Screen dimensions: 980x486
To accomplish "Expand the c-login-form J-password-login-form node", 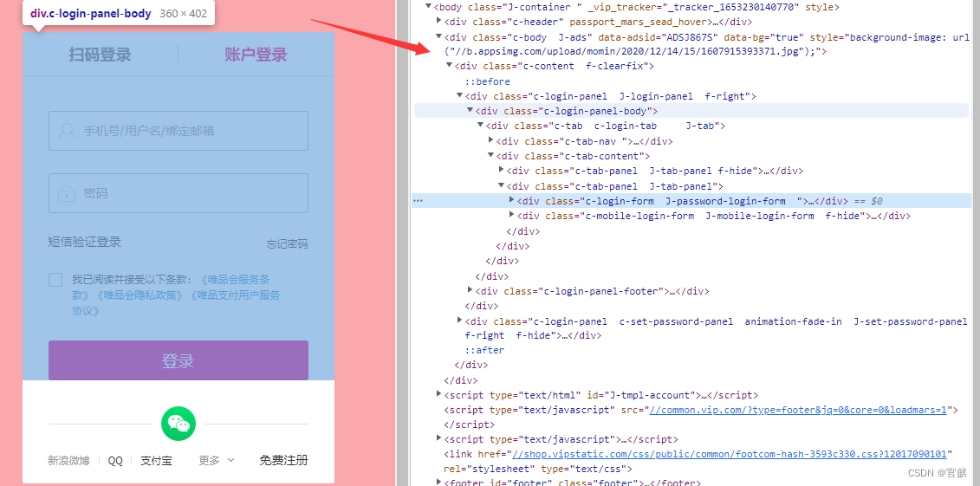I will pos(512,200).
